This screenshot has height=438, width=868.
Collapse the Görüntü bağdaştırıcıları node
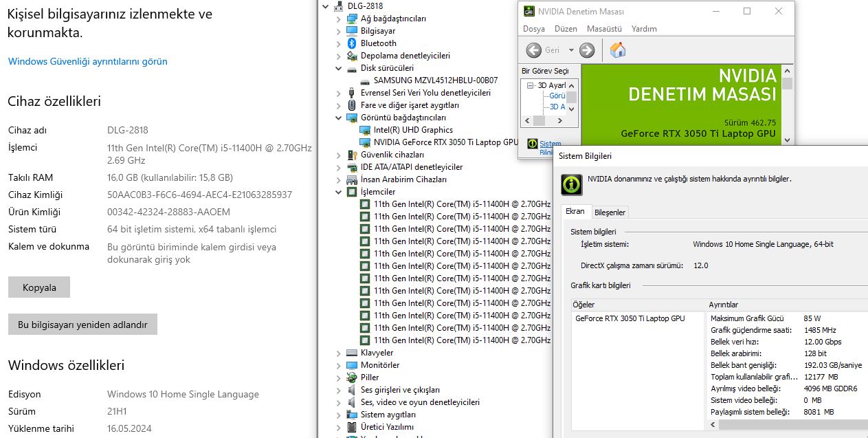pos(338,118)
